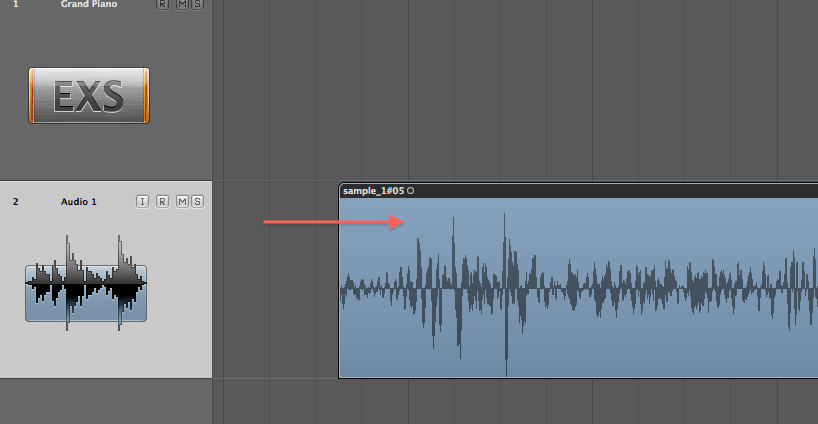Image resolution: width=818 pixels, height=424 pixels.
Task: Click empty Grand Piano track lane
Action: pos(500,90)
